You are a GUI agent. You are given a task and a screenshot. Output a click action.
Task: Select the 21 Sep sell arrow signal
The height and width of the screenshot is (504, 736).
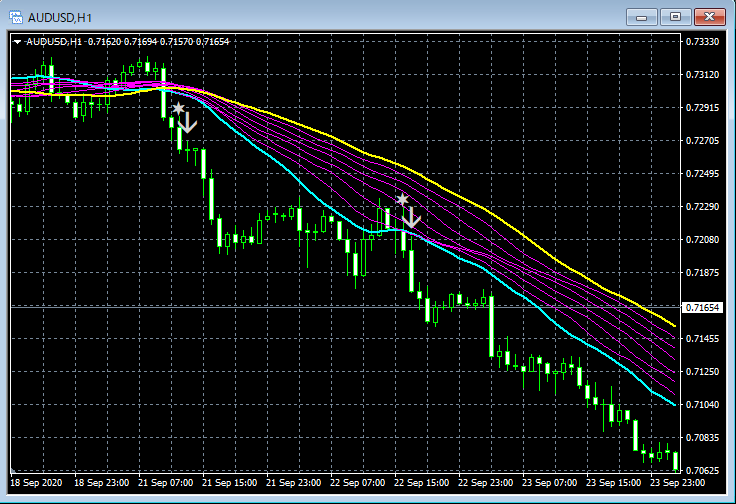pyautogui.click(x=188, y=122)
